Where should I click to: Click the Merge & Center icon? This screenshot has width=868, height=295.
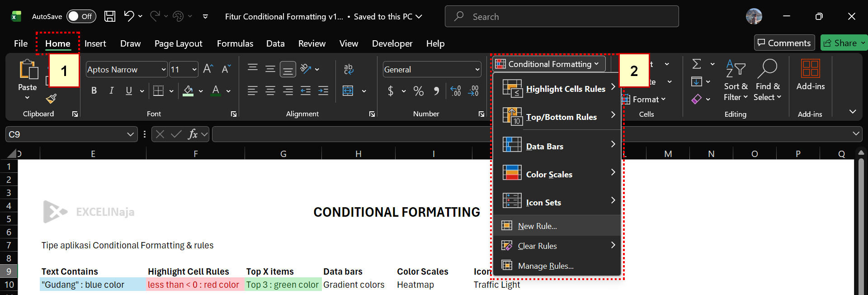point(348,90)
